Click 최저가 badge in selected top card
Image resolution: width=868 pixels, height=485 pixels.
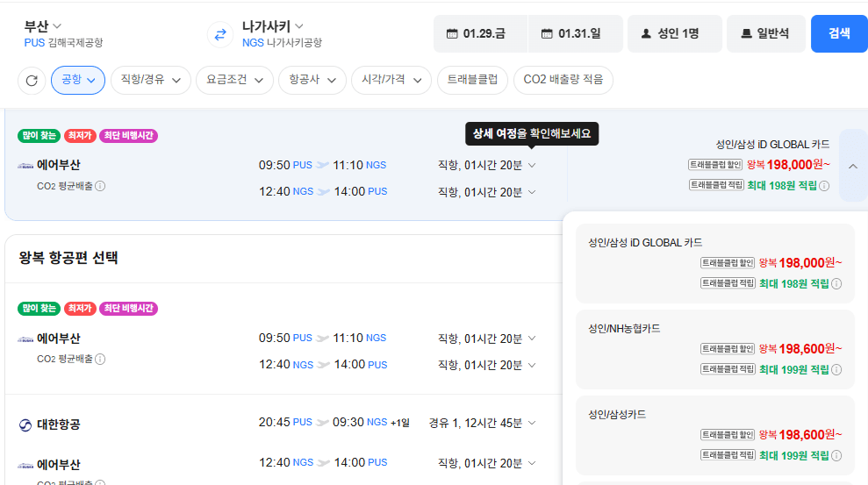80,135
